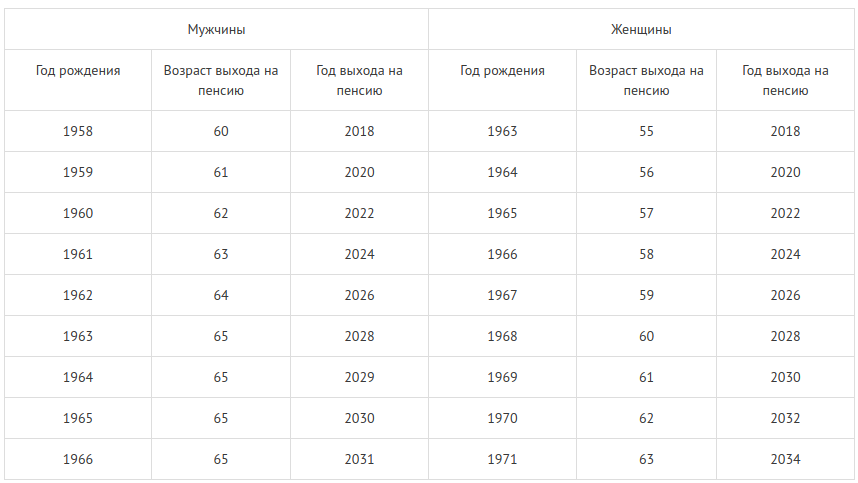Screen dimensions: 858x483
Task: Select women's Возраст выхода на пенсию header
Action: pyautogui.click(x=646, y=80)
